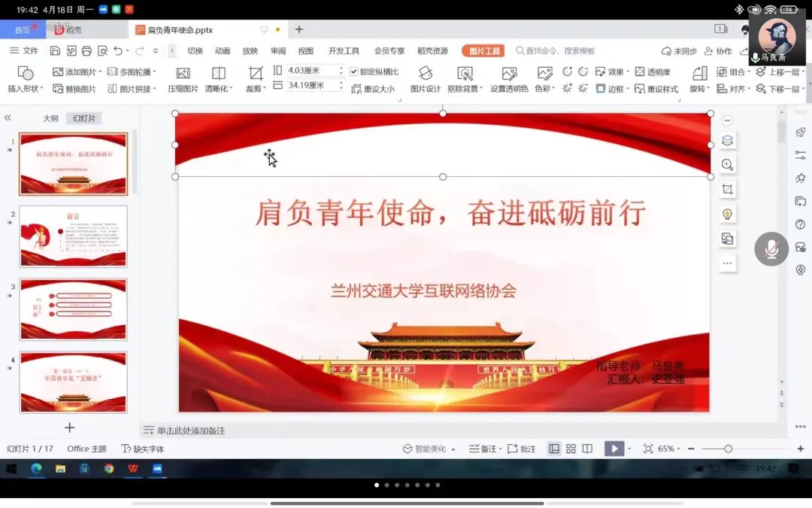This screenshot has height=508, width=812.
Task: Click Reset Style (重设样式)
Action: [656, 89]
